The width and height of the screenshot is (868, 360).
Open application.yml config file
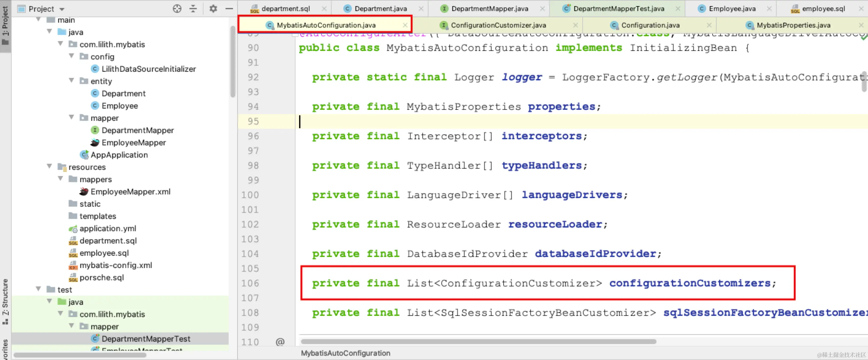click(x=108, y=228)
